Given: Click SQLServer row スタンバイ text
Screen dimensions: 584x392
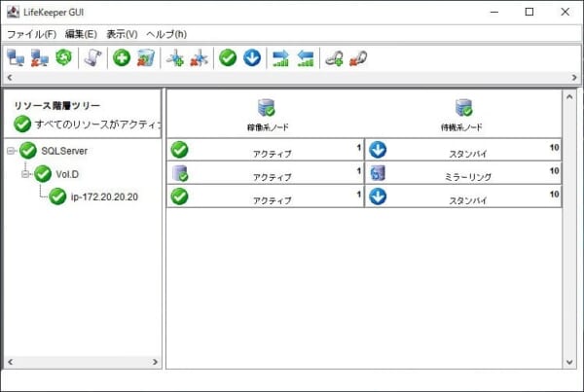Looking at the screenshot, I should coord(468,154).
